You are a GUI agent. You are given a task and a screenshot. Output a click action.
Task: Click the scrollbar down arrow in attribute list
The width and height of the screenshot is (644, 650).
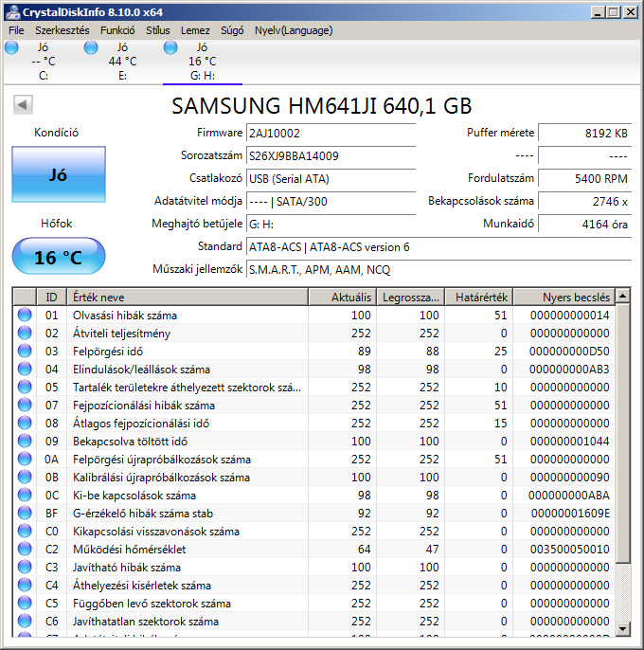622,627
